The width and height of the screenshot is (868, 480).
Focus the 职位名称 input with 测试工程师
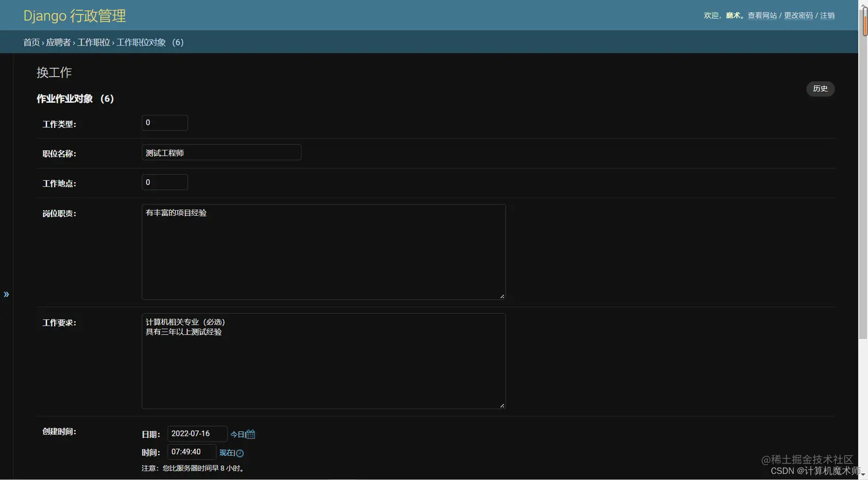[x=222, y=152]
